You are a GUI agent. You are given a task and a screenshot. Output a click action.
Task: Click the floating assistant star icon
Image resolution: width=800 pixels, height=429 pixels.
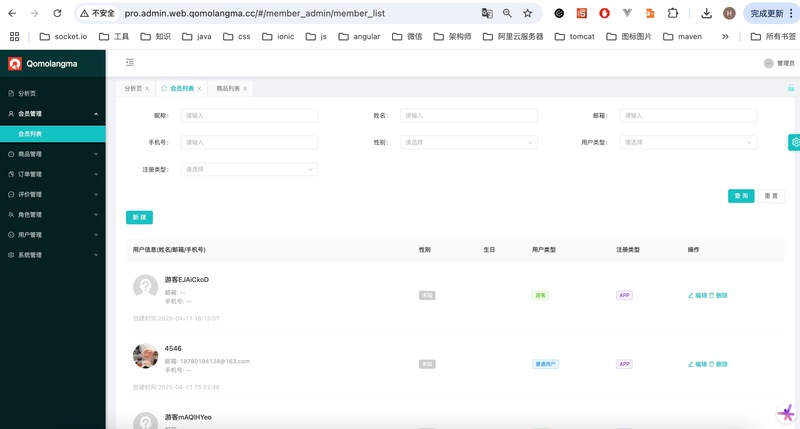[x=786, y=413]
